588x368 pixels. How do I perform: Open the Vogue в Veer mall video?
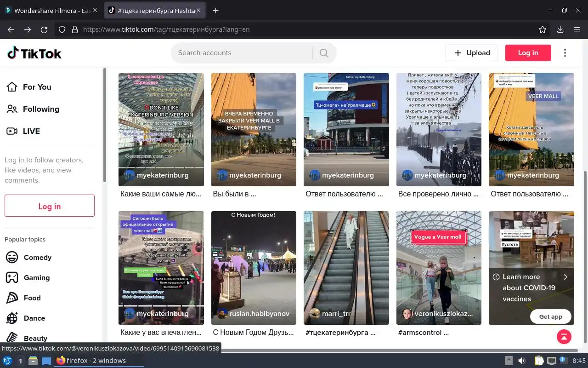439,268
